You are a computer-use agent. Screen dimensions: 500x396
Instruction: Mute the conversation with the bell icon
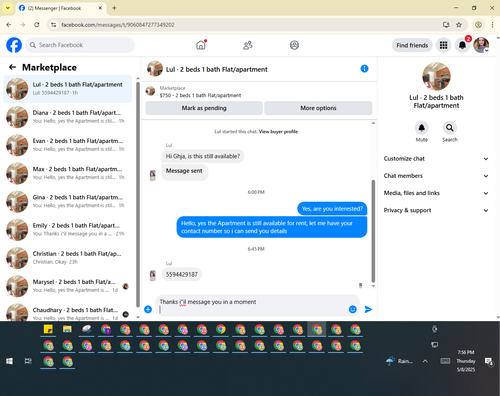422,128
